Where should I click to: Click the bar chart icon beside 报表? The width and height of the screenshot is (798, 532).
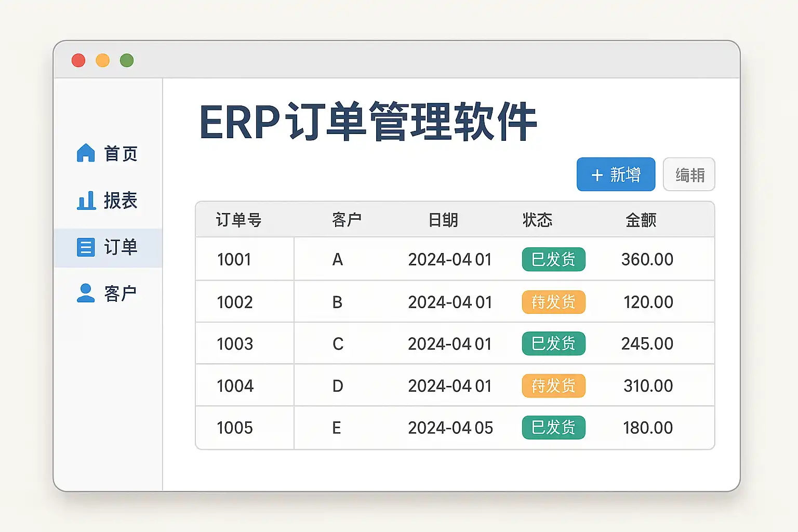86,200
